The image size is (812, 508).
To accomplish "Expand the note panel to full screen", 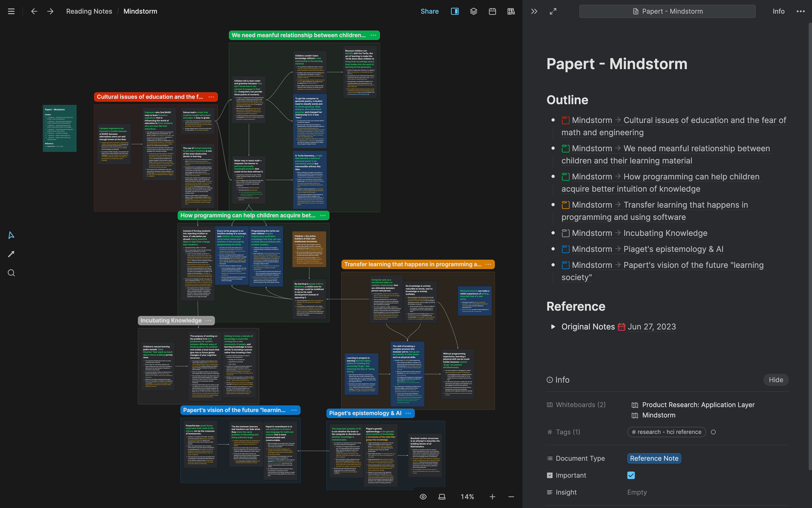I will coord(553,11).
